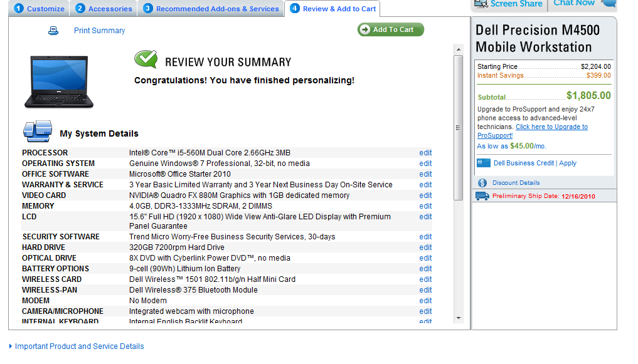Click the REVIEW YOUR SUMMARY heading
Image resolution: width=638 pixels, height=364 pixels.
tap(228, 62)
